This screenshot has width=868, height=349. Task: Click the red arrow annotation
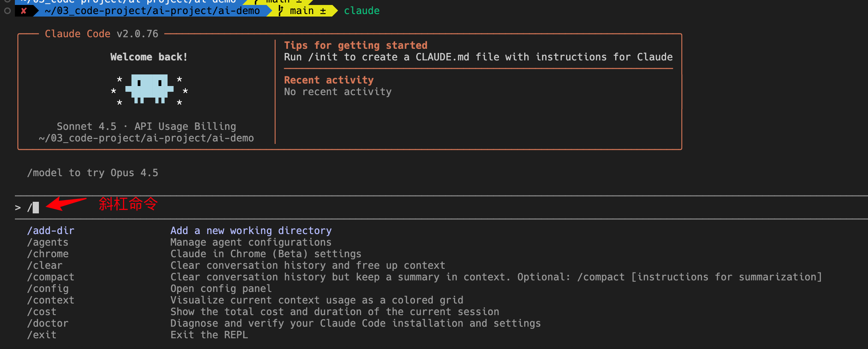click(66, 203)
